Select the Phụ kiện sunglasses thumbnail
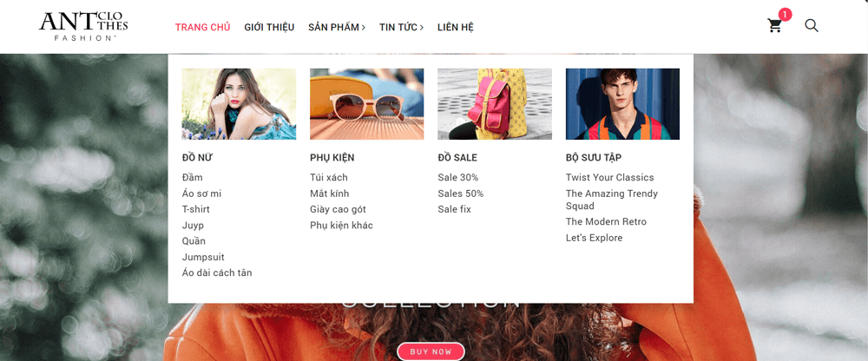 tap(367, 104)
